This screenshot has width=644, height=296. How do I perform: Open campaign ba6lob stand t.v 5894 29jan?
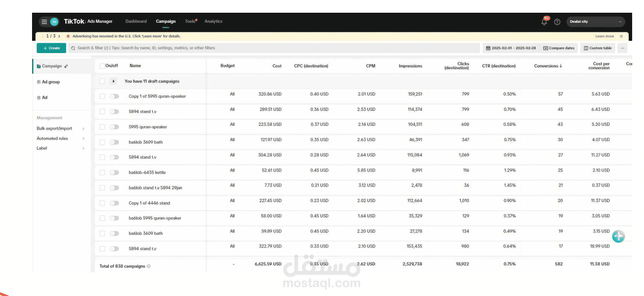[155, 188]
